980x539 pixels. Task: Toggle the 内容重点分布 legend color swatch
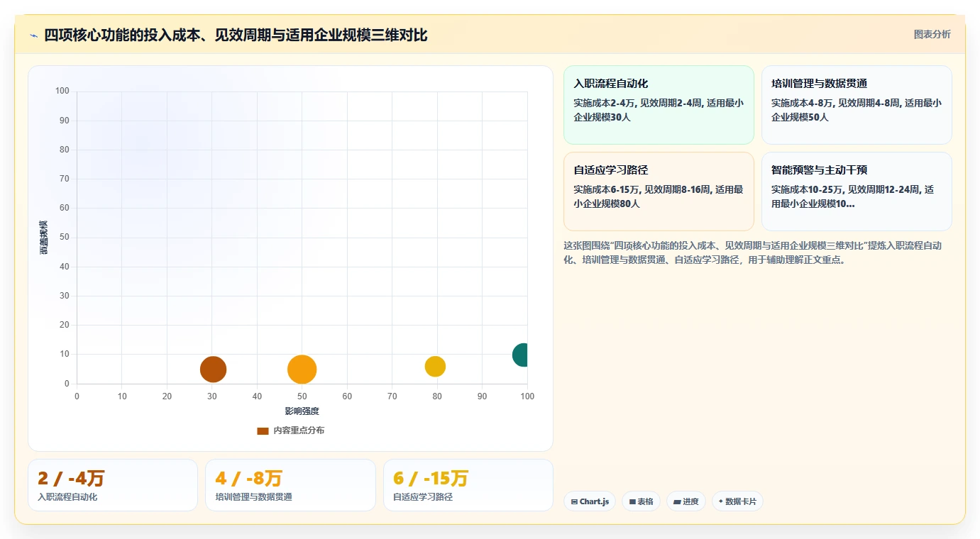(x=263, y=430)
